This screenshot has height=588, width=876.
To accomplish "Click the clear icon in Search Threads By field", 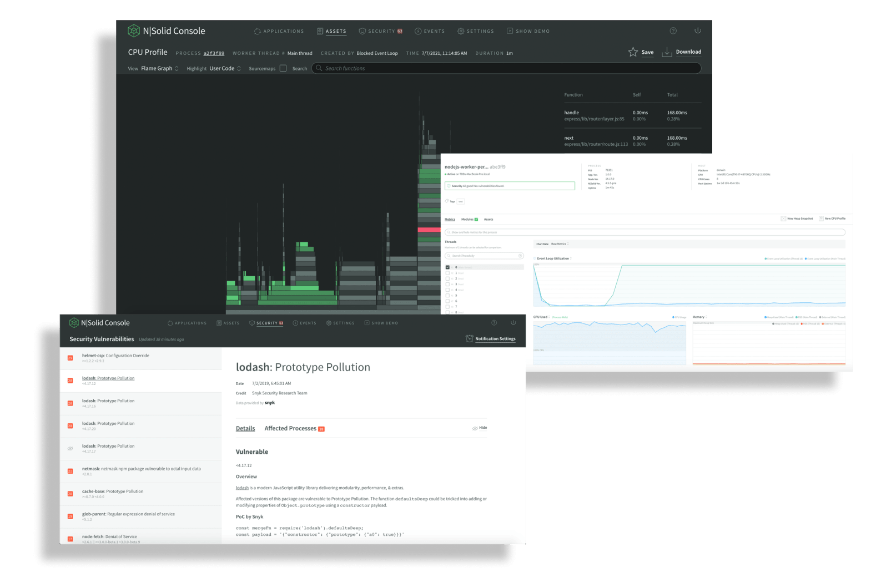I will tap(520, 256).
